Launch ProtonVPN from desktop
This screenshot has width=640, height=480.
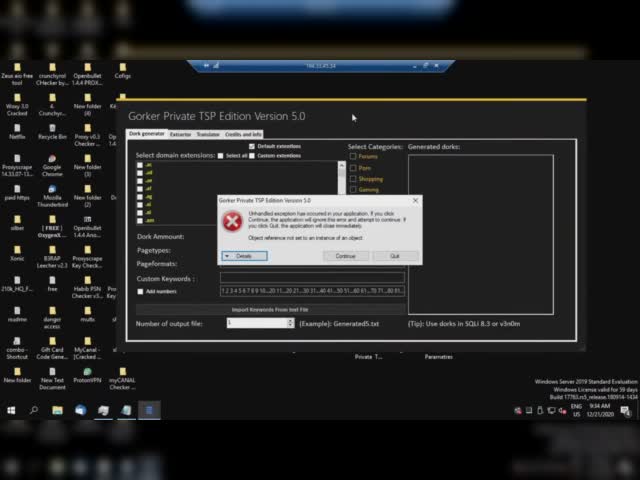[x=87, y=375]
